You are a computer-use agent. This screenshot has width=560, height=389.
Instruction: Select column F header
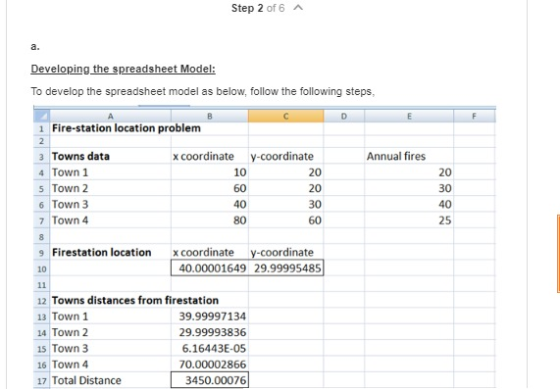(x=474, y=116)
